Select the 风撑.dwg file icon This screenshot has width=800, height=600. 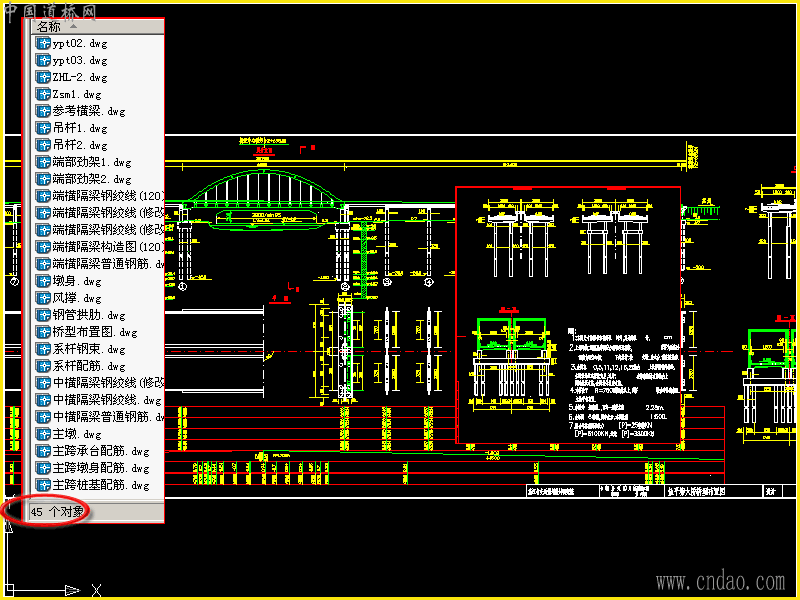[43, 298]
